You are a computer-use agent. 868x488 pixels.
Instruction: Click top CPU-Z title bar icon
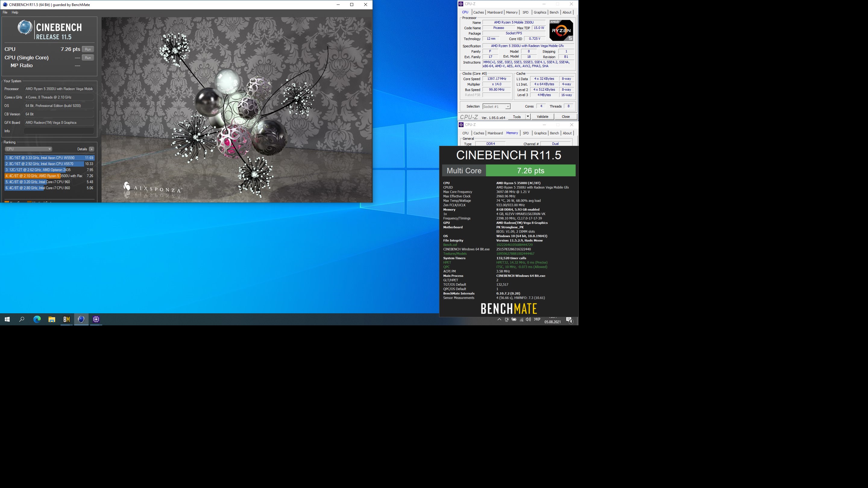[461, 4]
